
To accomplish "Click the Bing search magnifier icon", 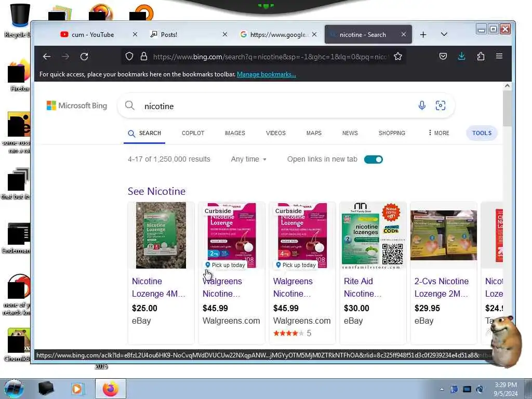I will [129, 105].
